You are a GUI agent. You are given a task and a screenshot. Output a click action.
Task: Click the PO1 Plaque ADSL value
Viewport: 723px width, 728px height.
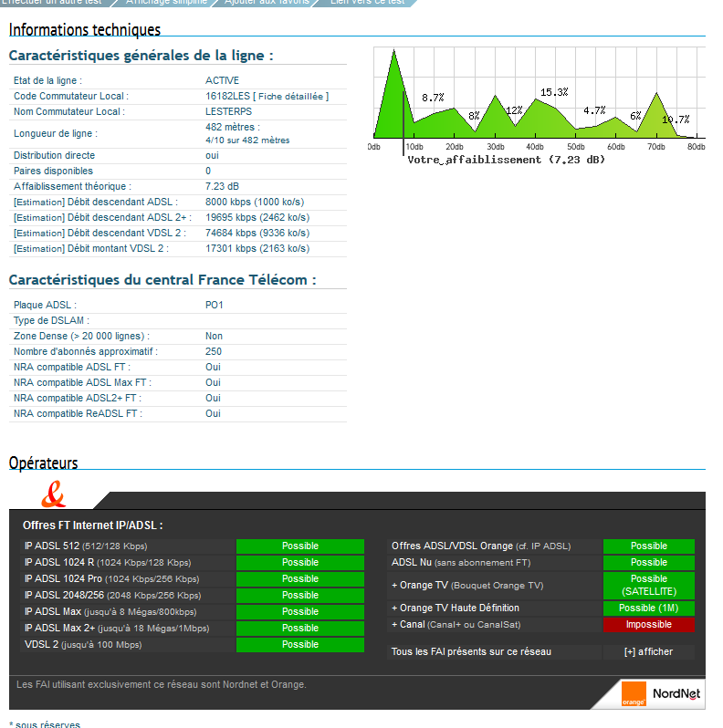pyautogui.click(x=215, y=305)
